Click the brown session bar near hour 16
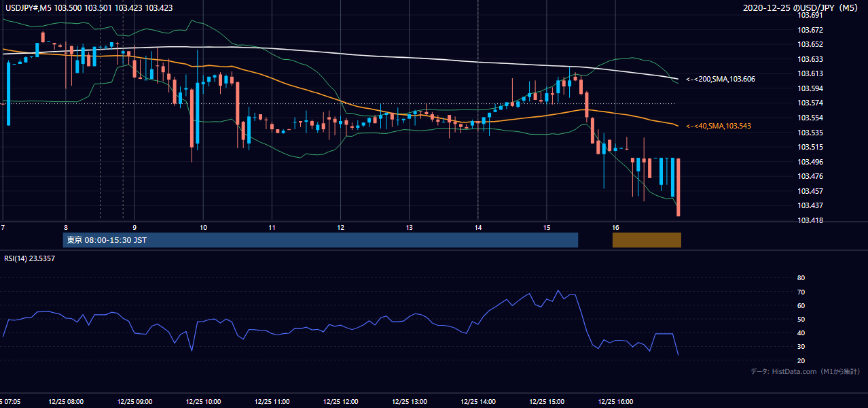The width and height of the screenshot is (868, 408). click(x=647, y=240)
